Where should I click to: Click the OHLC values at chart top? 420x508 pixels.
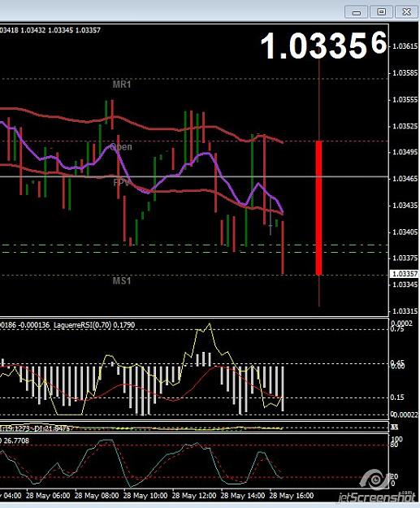tap(50, 30)
